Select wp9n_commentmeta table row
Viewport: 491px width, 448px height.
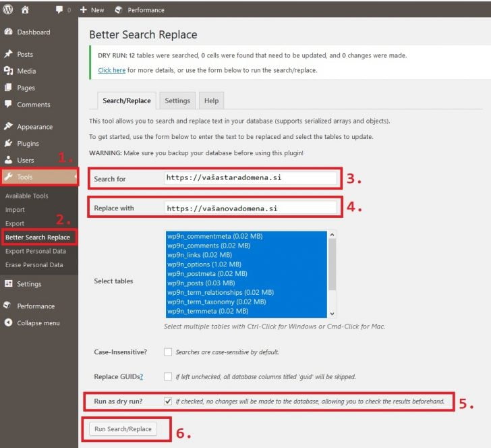pyautogui.click(x=246, y=236)
